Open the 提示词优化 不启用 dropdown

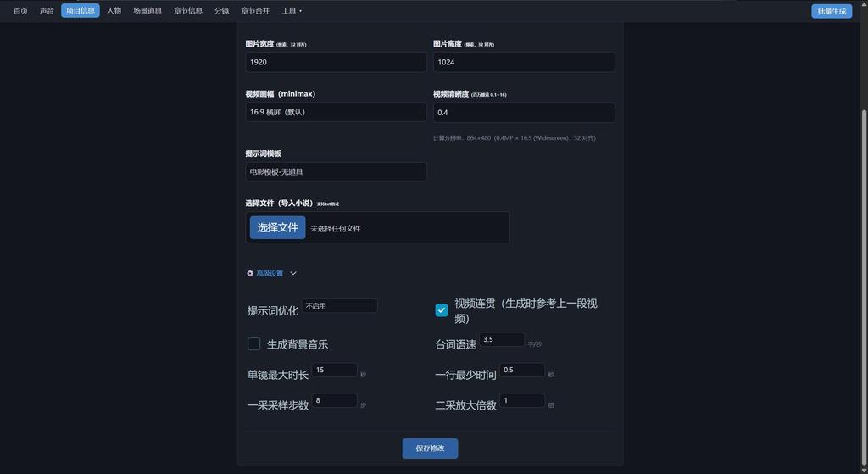340,305
